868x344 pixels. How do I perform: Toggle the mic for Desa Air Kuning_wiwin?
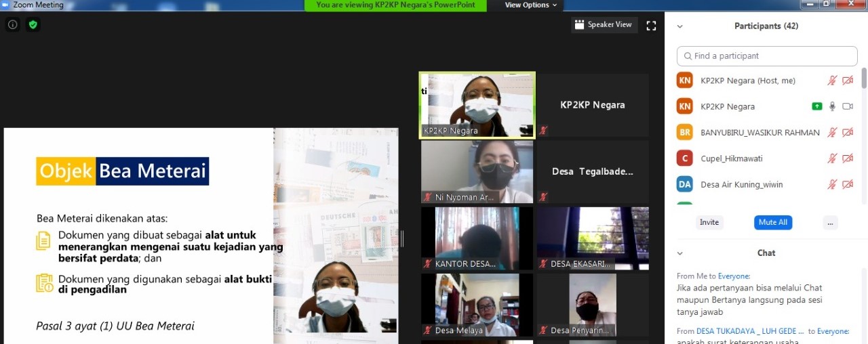coord(832,184)
